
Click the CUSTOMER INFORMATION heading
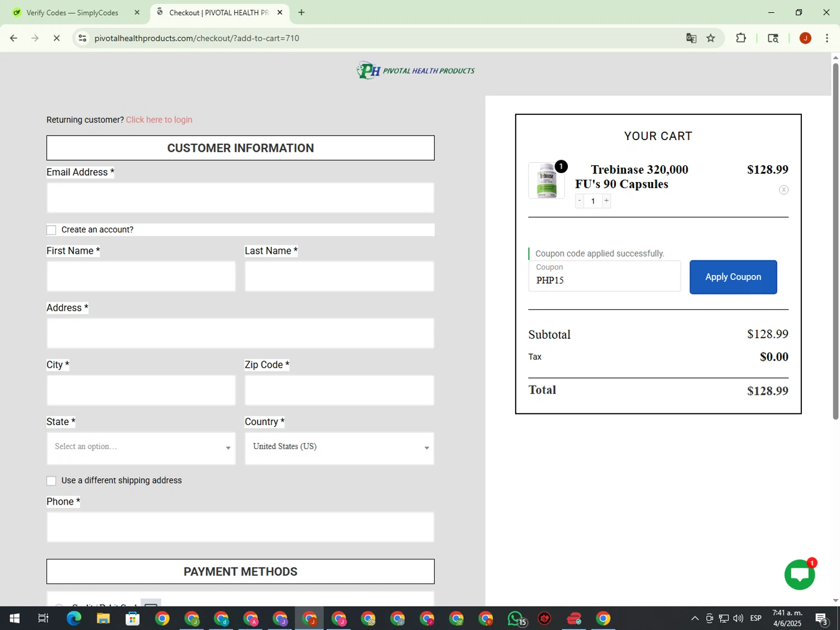click(x=240, y=148)
